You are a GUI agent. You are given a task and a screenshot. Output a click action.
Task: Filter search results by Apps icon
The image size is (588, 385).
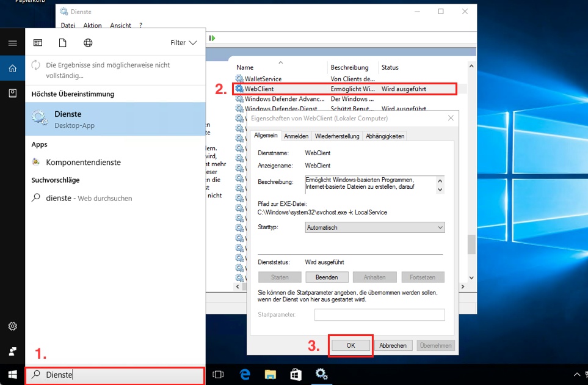38,43
